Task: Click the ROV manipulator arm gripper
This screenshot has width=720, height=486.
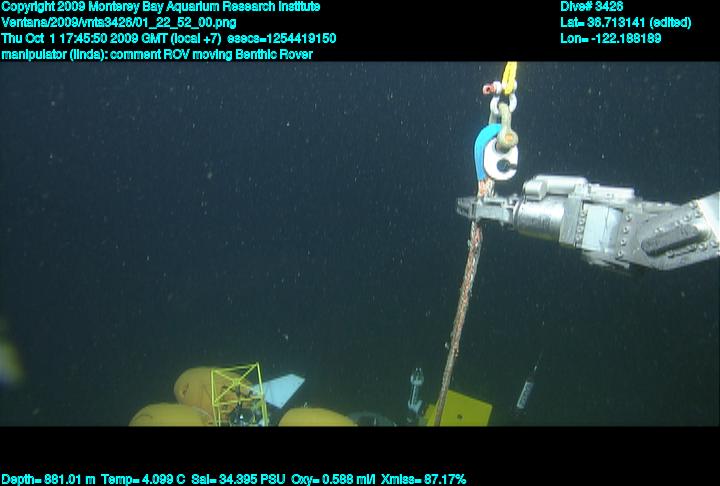Action: coord(489,209)
